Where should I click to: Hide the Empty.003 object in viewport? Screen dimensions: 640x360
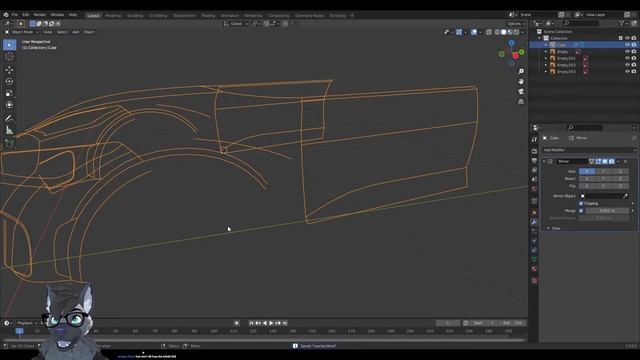(x=627, y=71)
